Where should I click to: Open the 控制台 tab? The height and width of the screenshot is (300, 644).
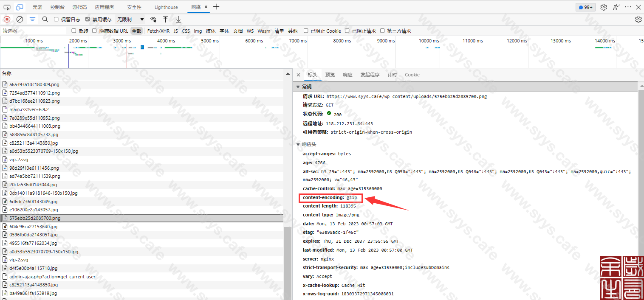pos(57,7)
